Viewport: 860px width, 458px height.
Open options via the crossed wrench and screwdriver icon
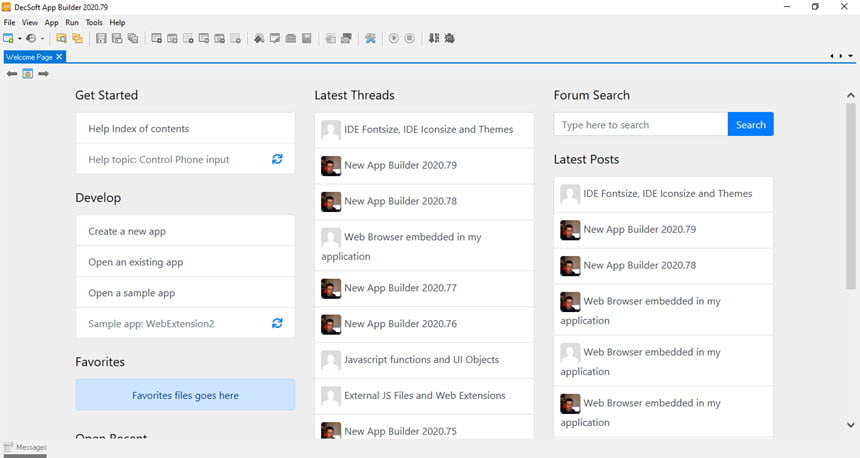click(370, 38)
